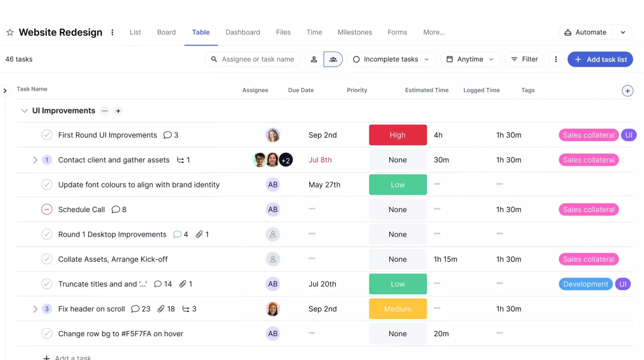
Task: Mark Collate Assets, Arrange Kick-off complete
Action: click(x=47, y=259)
